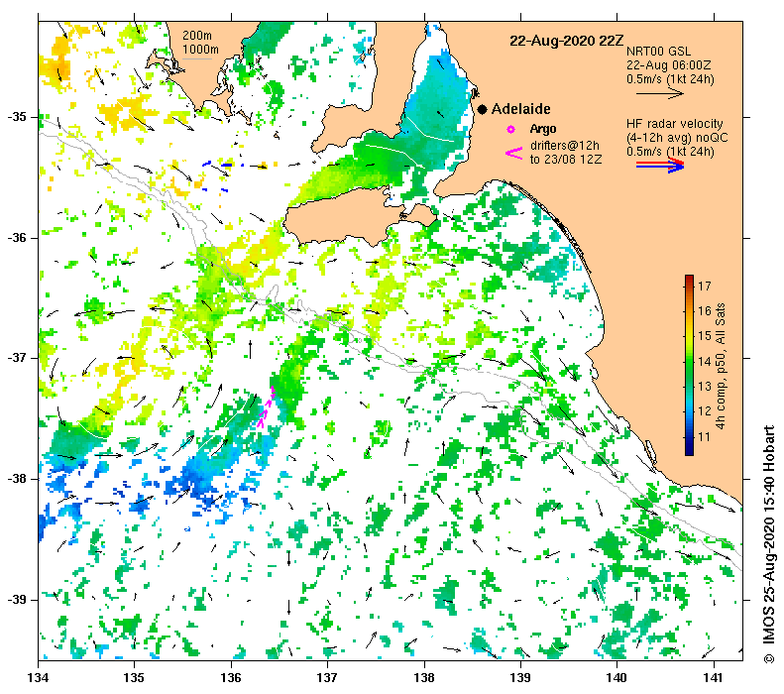
Task: Click the magenta drifter legend arrow
Action: tap(514, 153)
